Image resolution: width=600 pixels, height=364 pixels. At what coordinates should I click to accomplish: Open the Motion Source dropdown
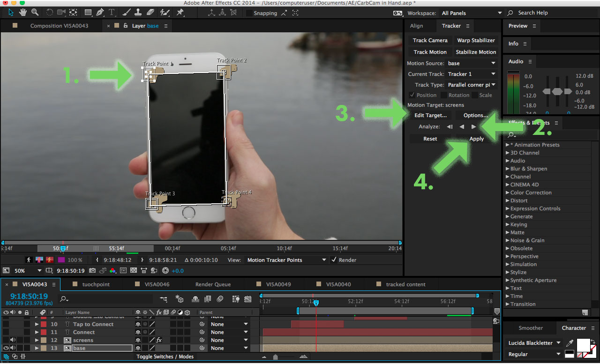pos(472,63)
